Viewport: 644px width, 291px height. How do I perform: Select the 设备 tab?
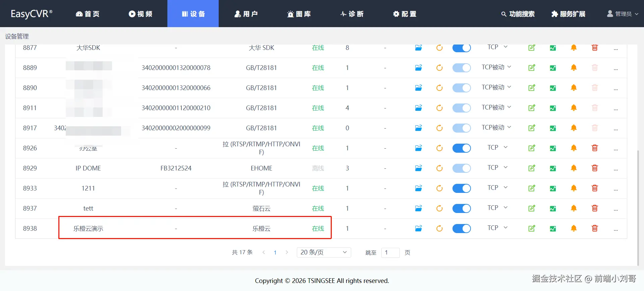193,14
